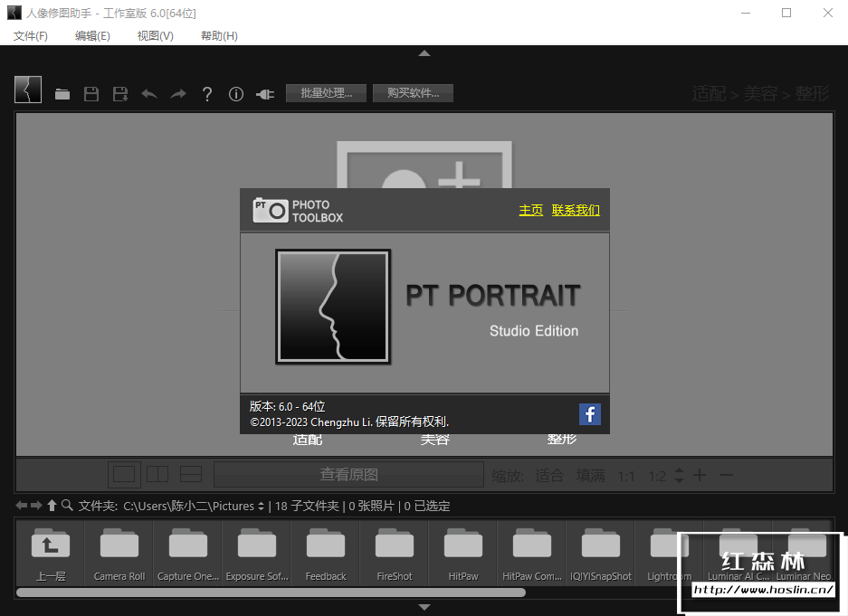This screenshot has height=616, width=848.
Task: Open the Exposure Sof... folder
Action: [257, 553]
